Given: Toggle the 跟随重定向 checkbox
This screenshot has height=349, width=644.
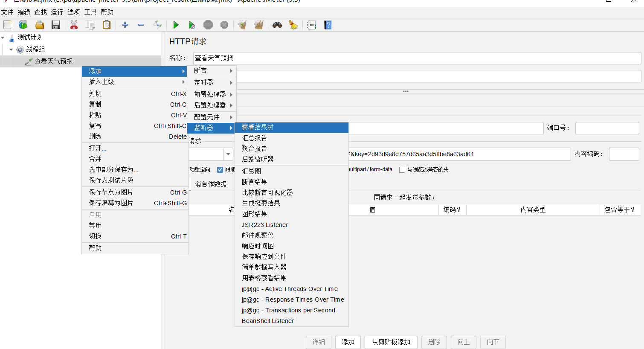Looking at the screenshot, I should (x=220, y=170).
